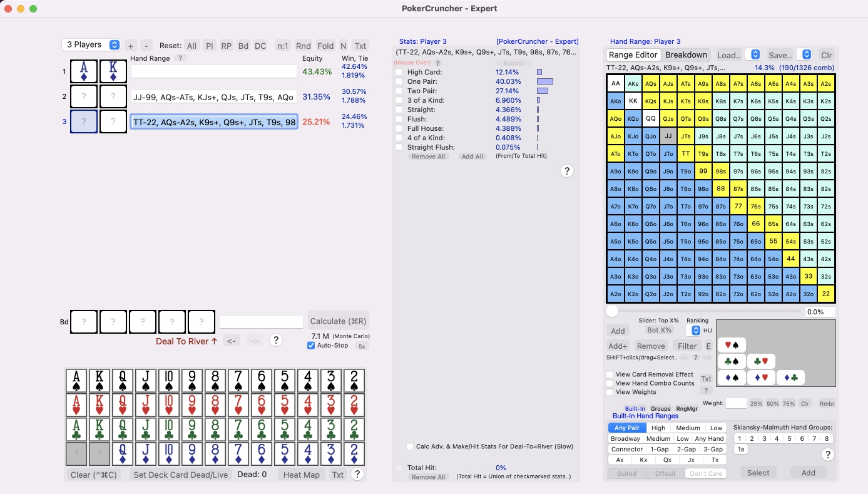Choose the Jack of diamonds deck card

(146, 454)
